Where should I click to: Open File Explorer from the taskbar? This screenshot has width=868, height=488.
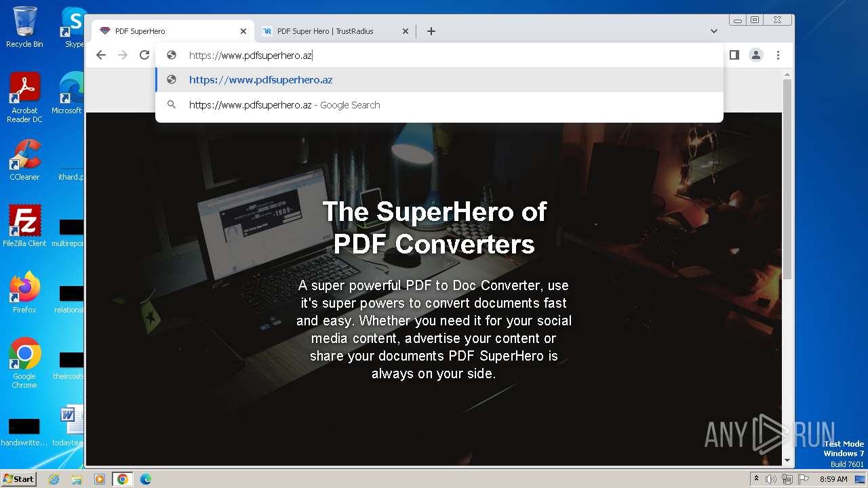click(77, 479)
